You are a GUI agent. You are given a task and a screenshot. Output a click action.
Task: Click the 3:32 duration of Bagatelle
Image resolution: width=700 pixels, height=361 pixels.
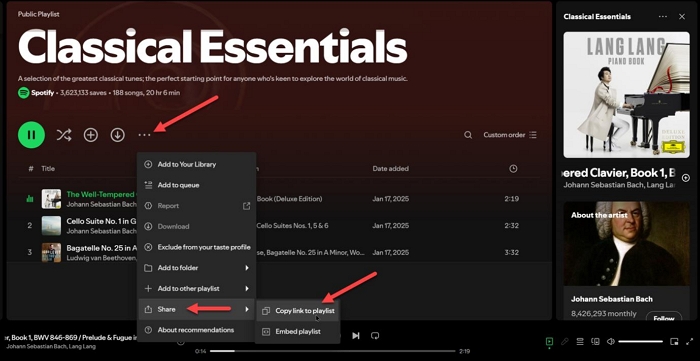tap(512, 253)
